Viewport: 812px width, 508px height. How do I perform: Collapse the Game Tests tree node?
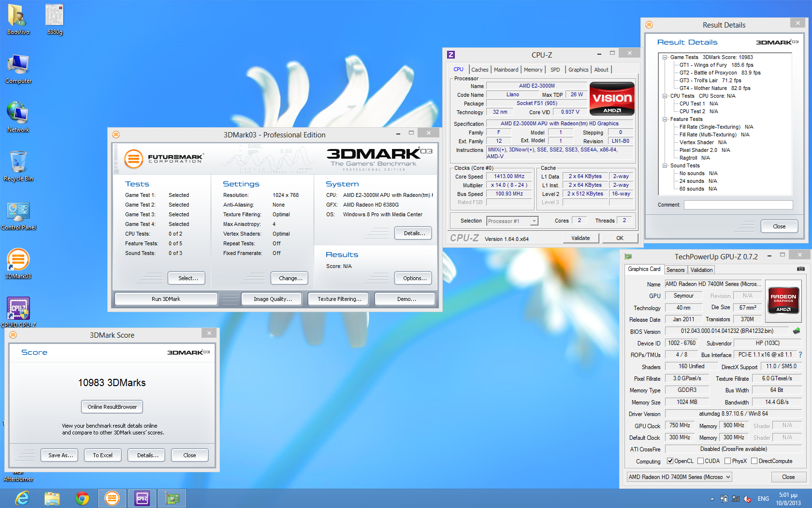pyautogui.click(x=665, y=57)
